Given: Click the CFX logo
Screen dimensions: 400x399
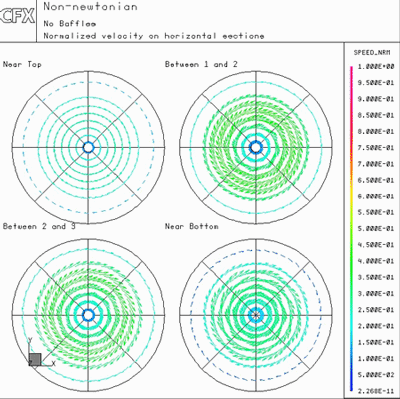Looking at the screenshot, I should pos(18,16).
